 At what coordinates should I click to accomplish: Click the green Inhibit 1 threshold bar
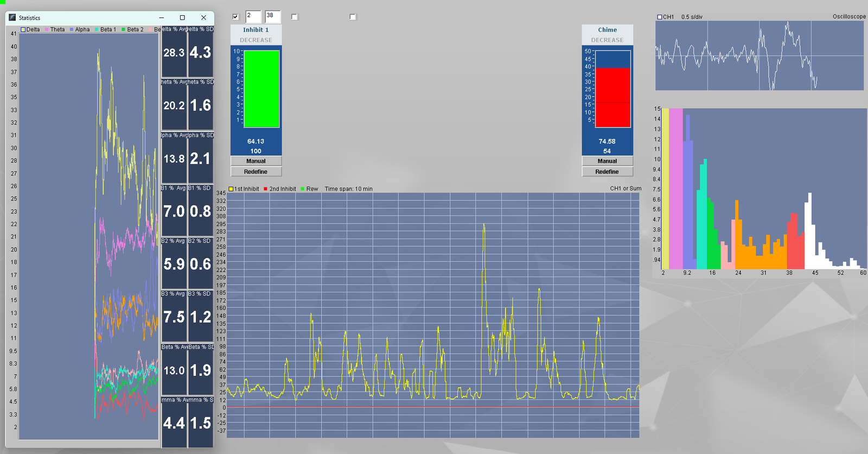click(x=261, y=89)
